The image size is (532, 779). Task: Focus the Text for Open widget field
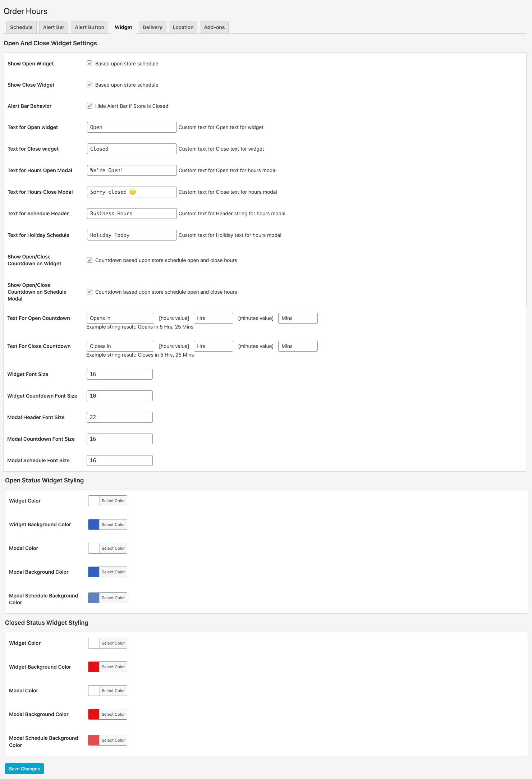pyautogui.click(x=132, y=127)
